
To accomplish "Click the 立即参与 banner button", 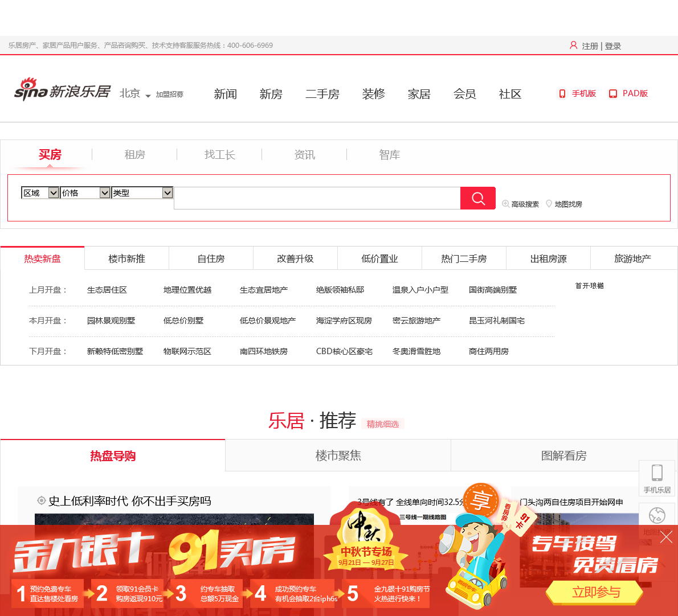I will tap(595, 592).
